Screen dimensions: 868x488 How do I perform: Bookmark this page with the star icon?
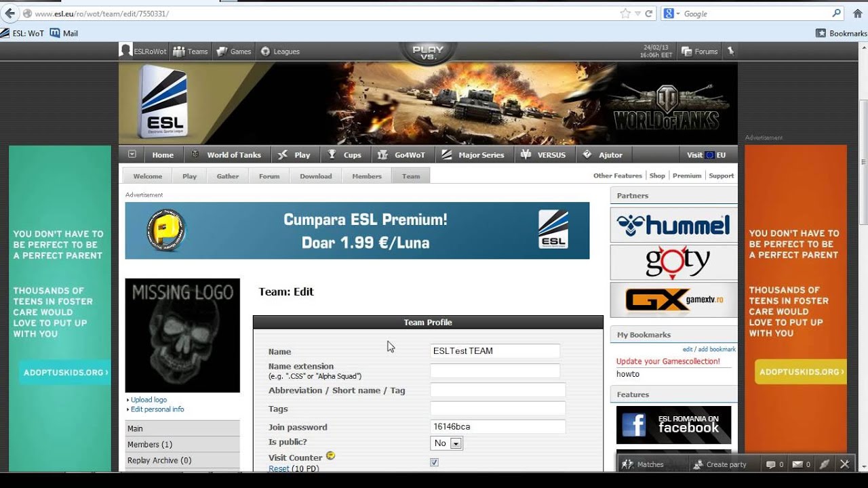coord(625,14)
